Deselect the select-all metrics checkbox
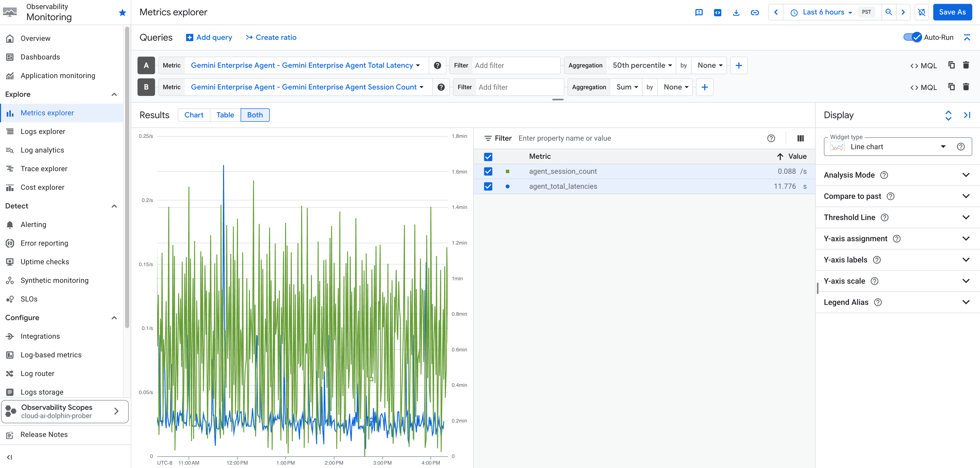980x468 pixels. point(488,156)
